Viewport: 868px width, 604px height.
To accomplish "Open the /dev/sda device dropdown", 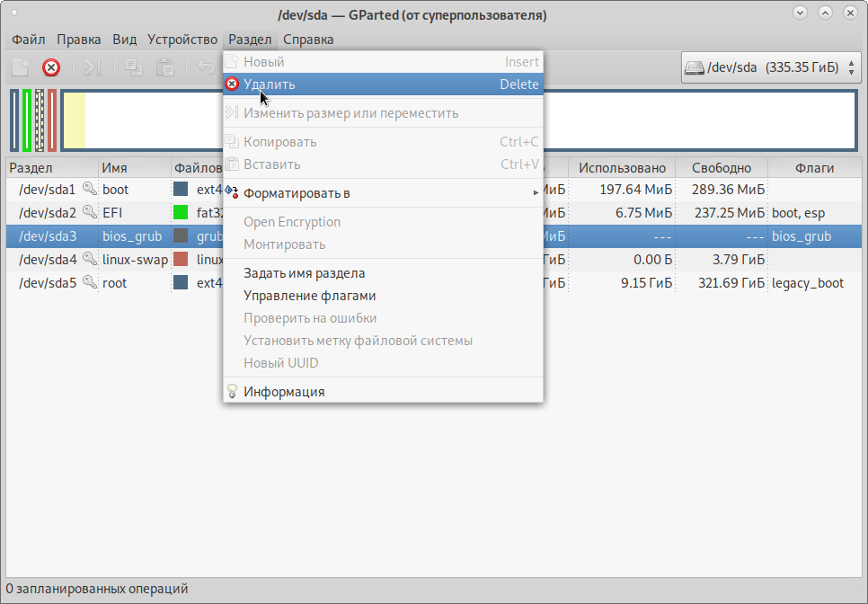I will click(771, 67).
